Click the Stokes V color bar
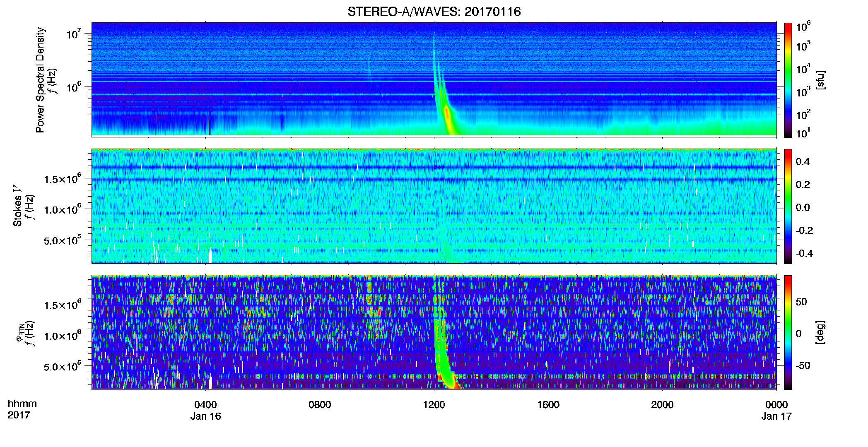Viewport: 868px width, 447px height. 788,206
